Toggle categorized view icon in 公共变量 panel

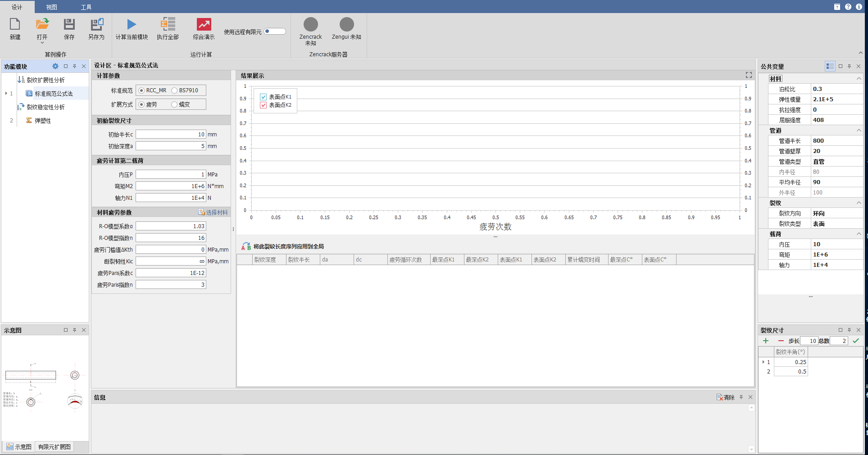[830, 66]
